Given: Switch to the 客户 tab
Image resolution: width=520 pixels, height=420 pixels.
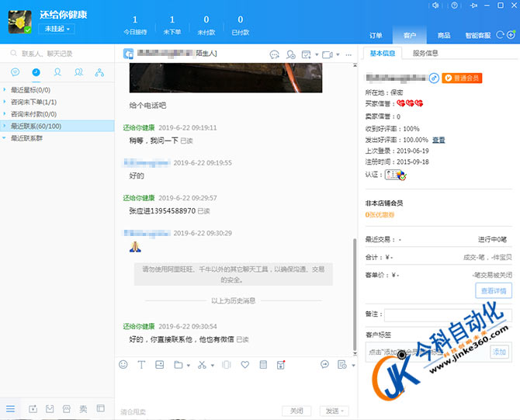Looking at the screenshot, I should tap(410, 35).
